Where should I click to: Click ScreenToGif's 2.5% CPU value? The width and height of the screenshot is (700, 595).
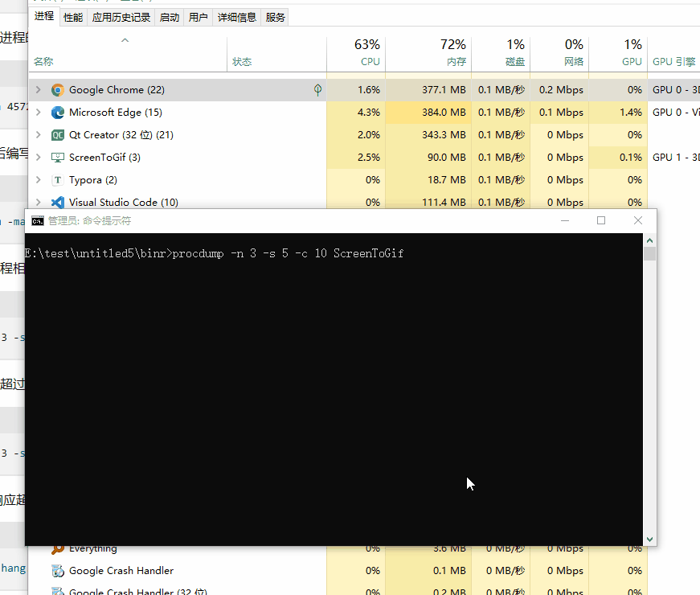[x=369, y=158]
